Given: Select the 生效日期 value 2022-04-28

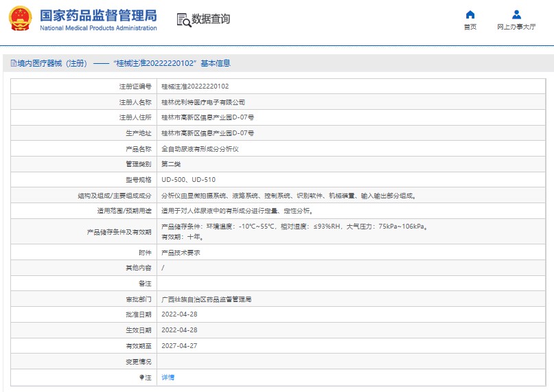Looking at the screenshot, I should coord(179,330).
